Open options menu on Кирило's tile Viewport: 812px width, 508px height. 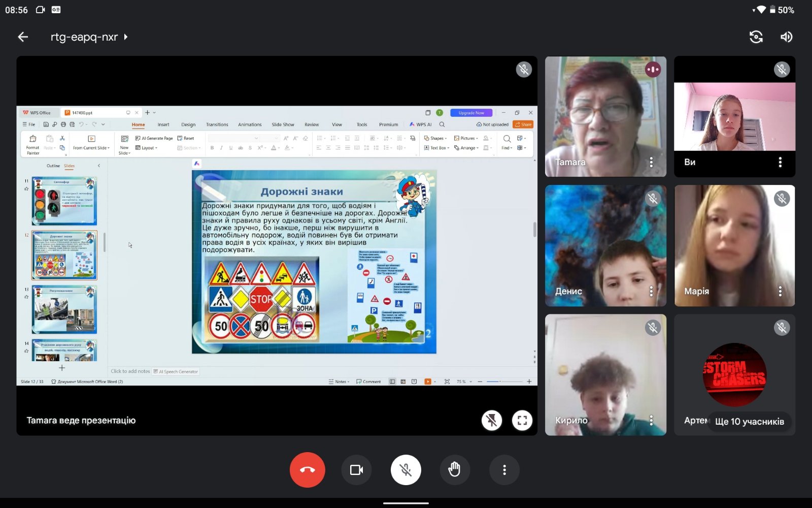pyautogui.click(x=651, y=420)
